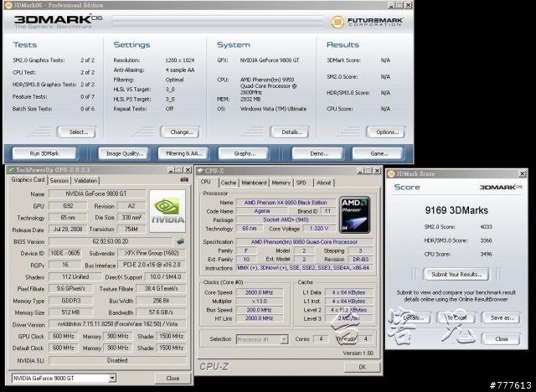
Task: Switch to the Validation tab in GPU-Z
Action: (x=85, y=180)
